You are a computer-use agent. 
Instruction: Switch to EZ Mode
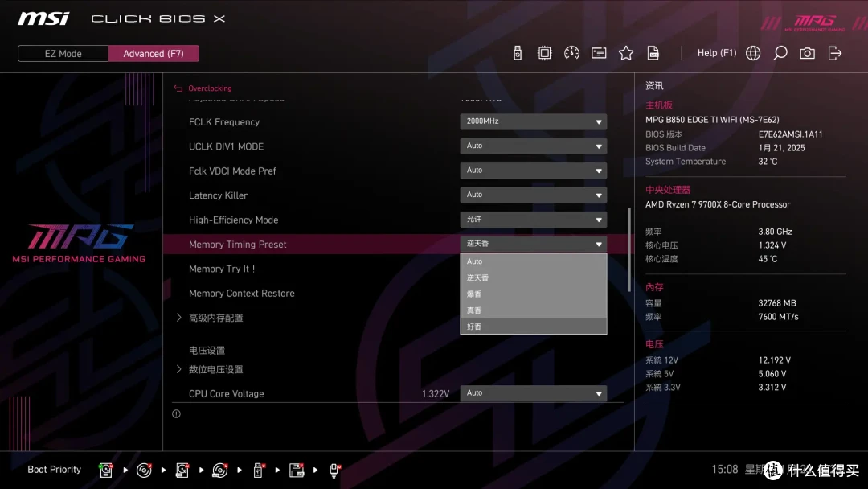click(x=63, y=54)
